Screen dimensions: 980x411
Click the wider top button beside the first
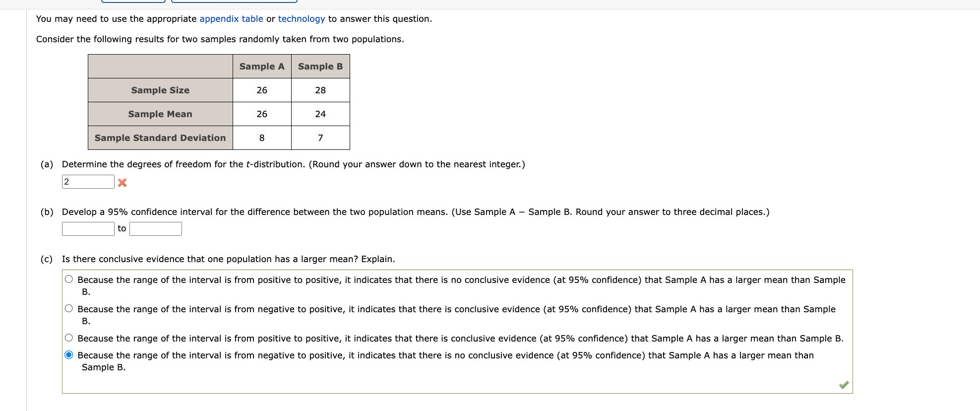(234, 1)
